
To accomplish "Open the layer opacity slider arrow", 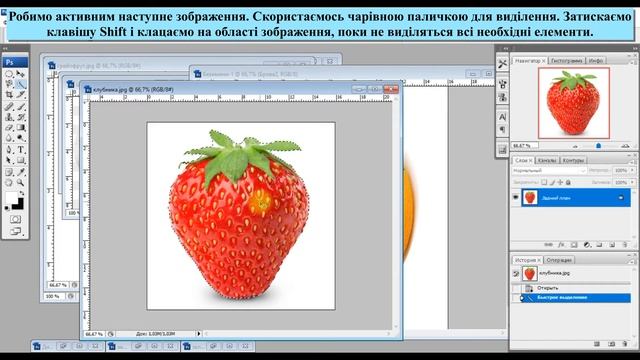I will pos(632,170).
